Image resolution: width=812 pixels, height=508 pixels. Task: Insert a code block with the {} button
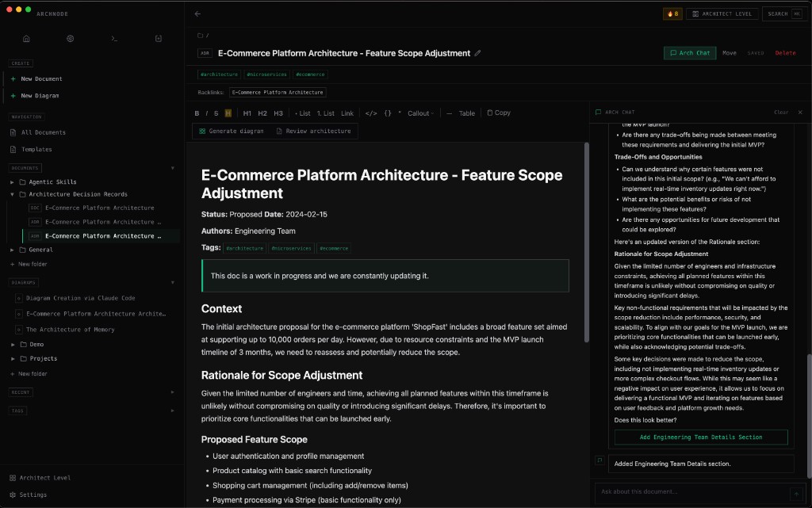387,113
